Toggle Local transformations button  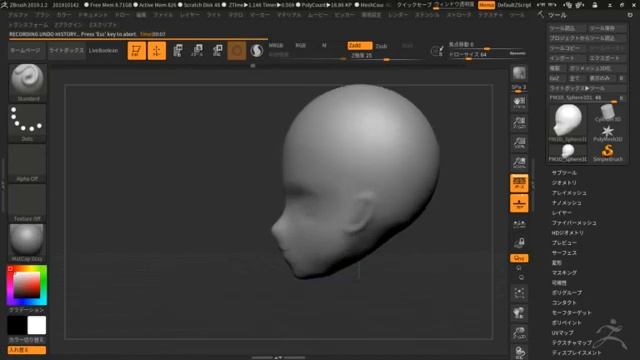coord(519,223)
